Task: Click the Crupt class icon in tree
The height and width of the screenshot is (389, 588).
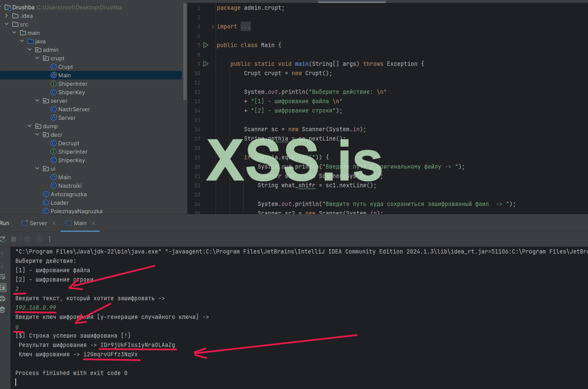Action: click(x=54, y=67)
